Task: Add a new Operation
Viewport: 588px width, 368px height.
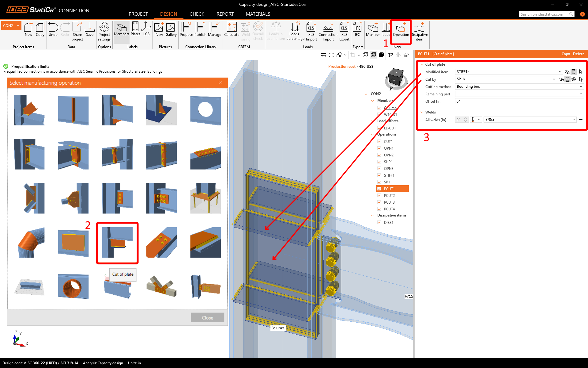Action: (x=401, y=29)
